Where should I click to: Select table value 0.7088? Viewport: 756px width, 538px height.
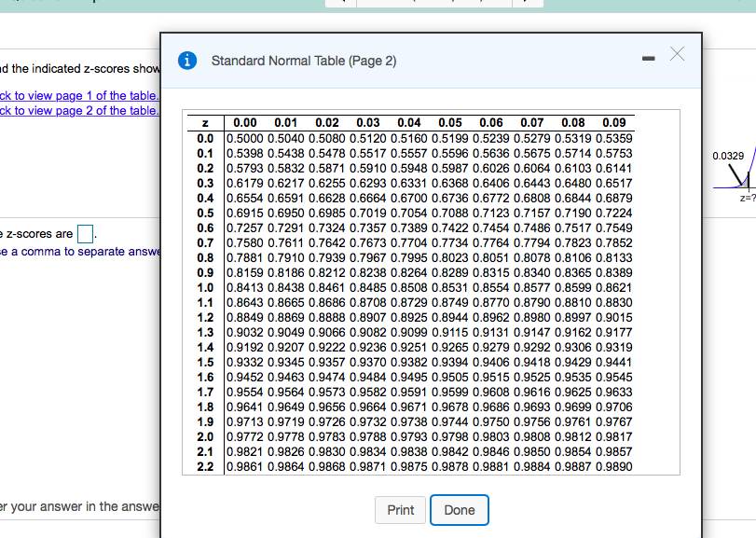click(450, 214)
